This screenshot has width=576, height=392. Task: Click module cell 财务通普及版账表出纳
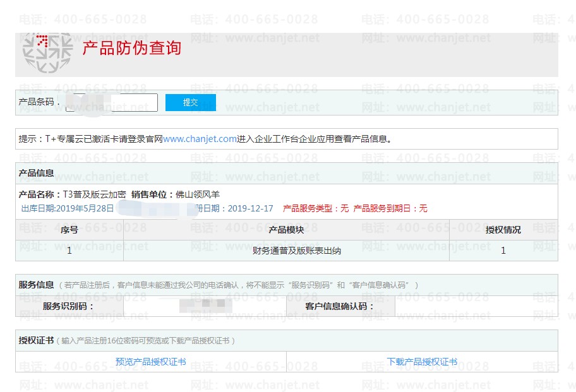tap(297, 251)
